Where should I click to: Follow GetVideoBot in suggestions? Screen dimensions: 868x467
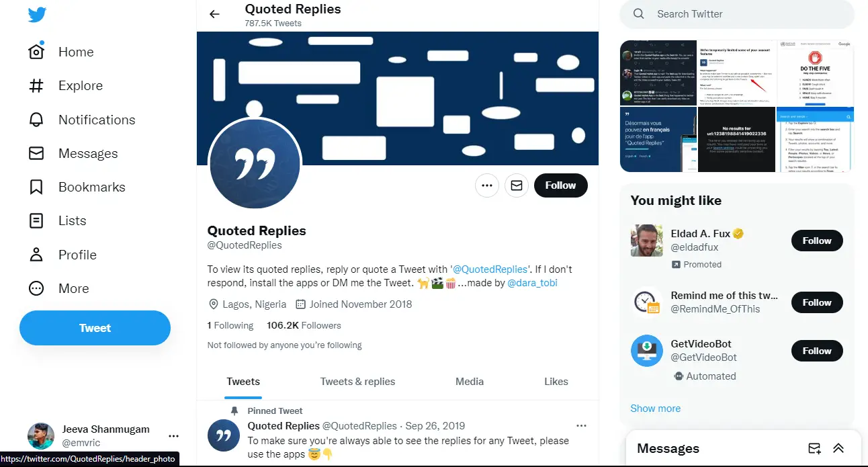point(817,351)
